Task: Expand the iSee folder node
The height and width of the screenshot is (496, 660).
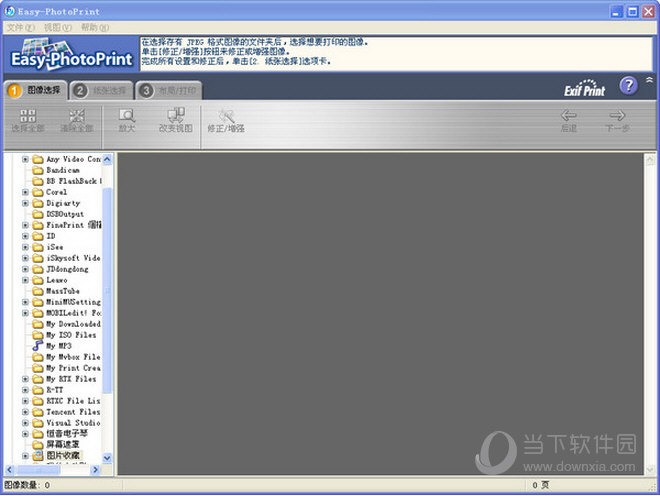Action: [25, 247]
